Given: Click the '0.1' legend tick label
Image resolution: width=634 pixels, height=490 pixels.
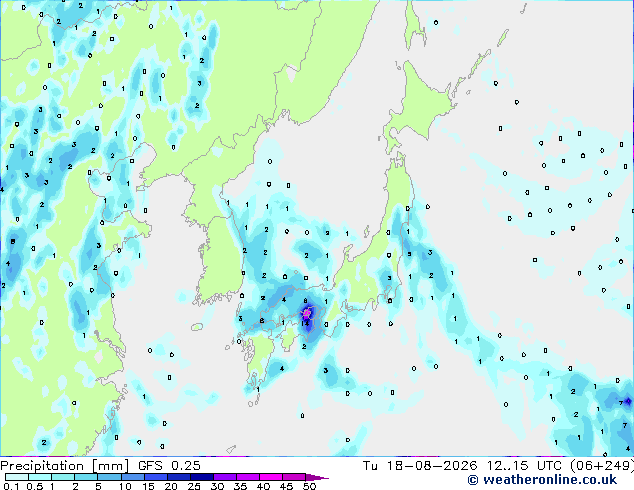Looking at the screenshot, I should click(x=12, y=486).
